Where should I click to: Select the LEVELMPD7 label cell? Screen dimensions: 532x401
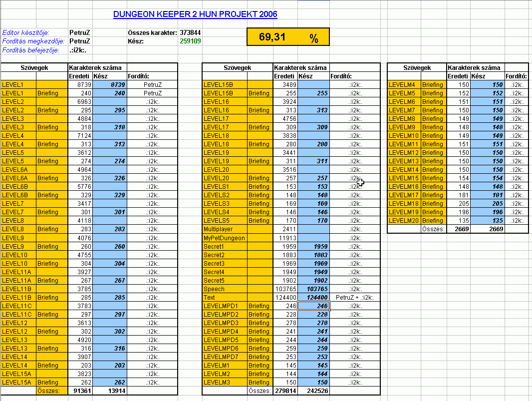225,357
